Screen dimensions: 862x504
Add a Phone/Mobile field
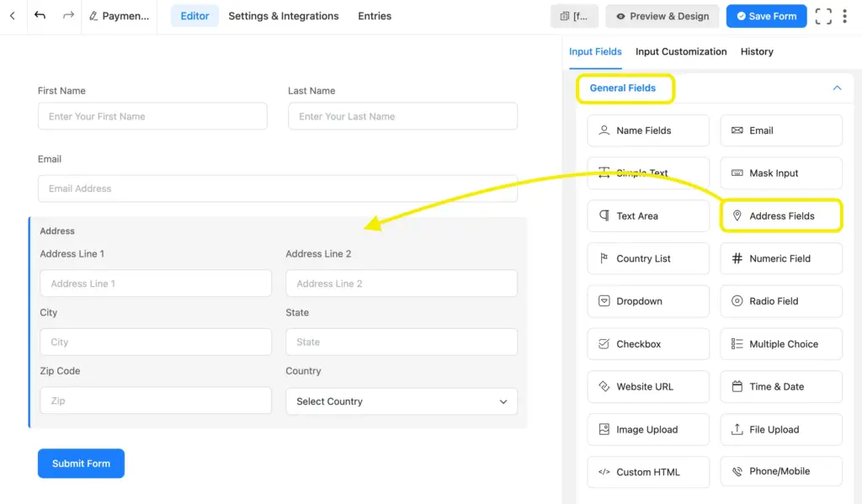[780, 471]
